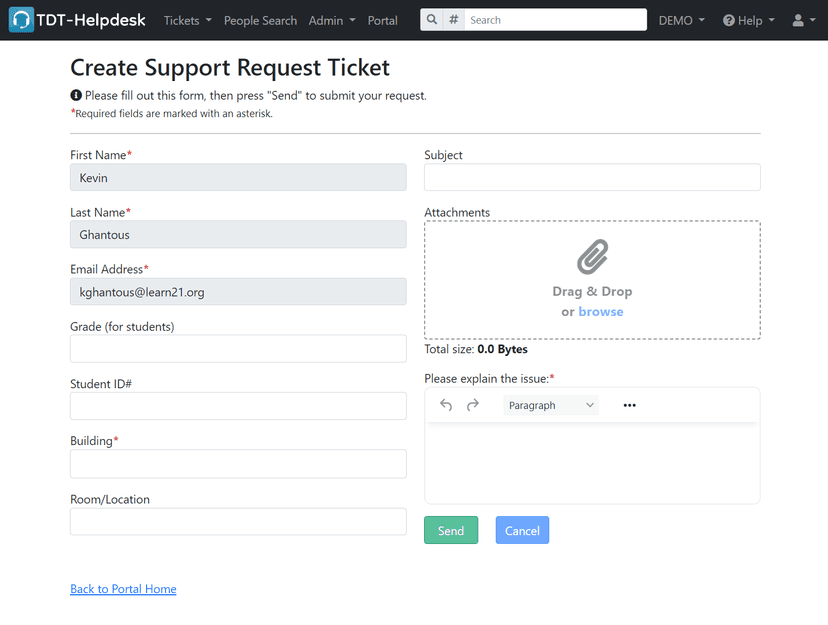Click into the Subject input field
Screen dimensions: 828x625
592,178
